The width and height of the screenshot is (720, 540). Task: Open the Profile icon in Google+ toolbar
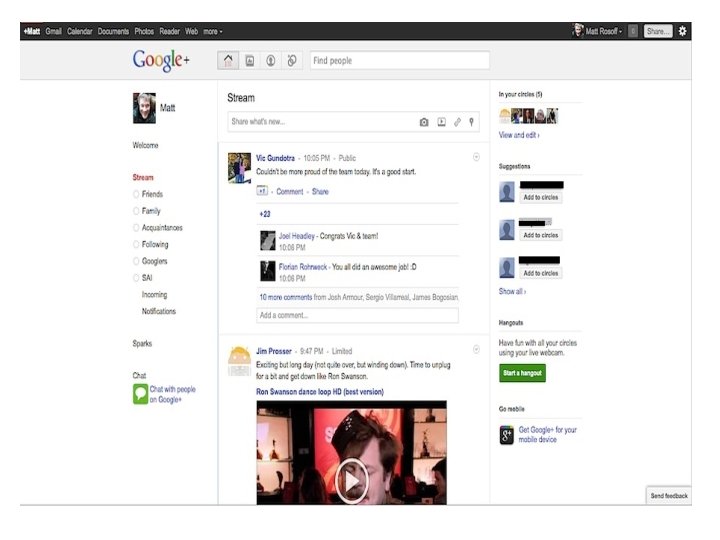271,61
